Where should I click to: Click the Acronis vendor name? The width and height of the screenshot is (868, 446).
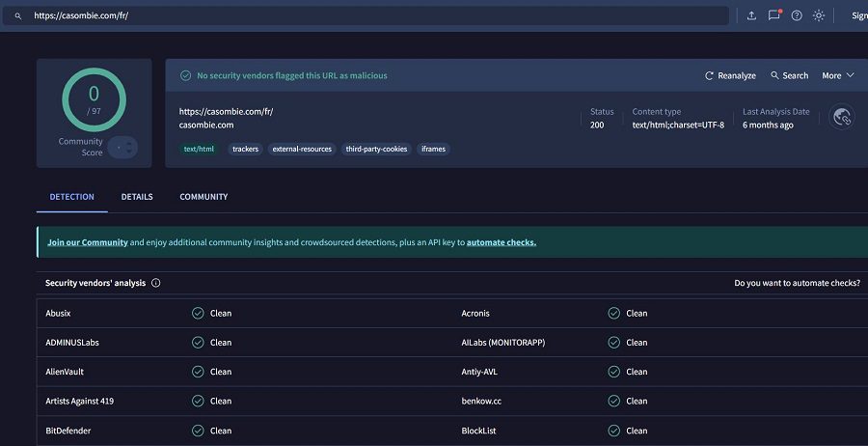pyautogui.click(x=475, y=313)
